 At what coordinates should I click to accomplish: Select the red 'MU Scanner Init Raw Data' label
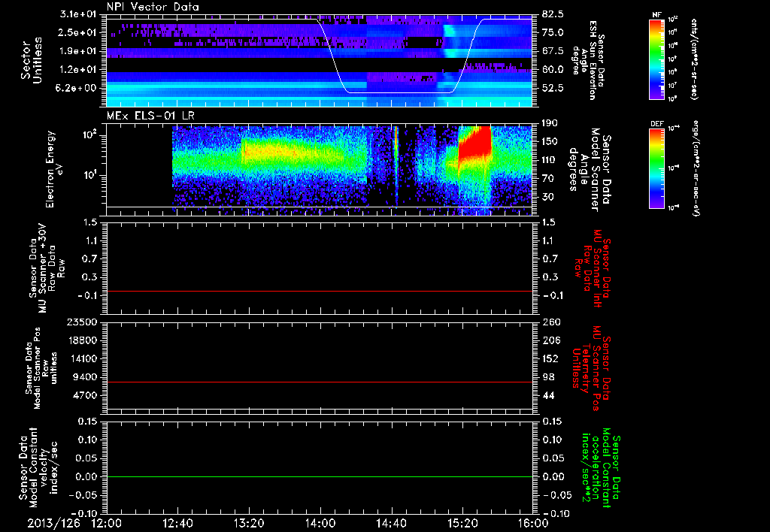[591, 268]
